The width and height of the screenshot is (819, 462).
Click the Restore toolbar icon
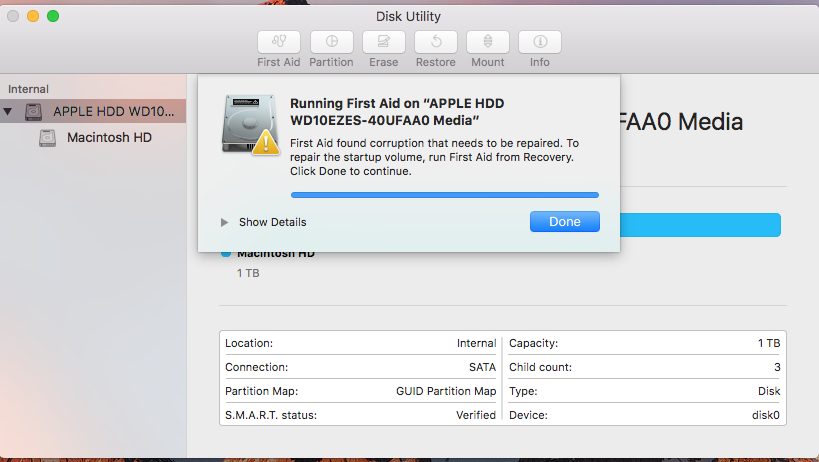coord(436,42)
